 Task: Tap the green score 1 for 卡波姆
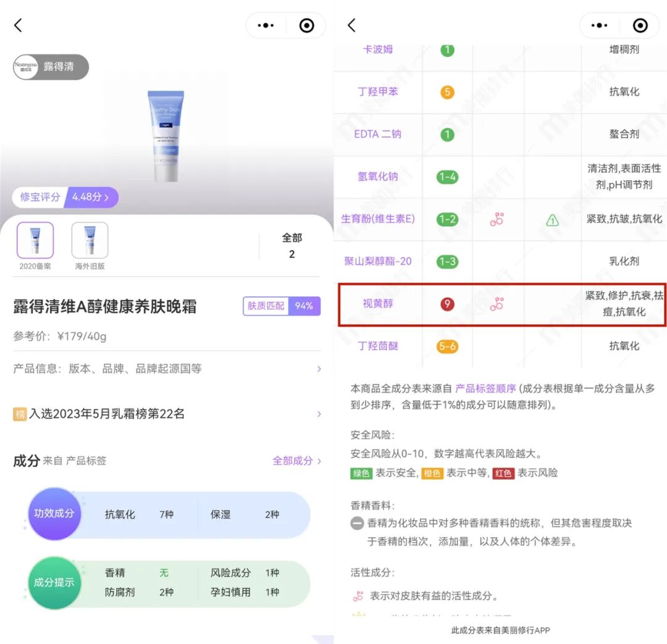pyautogui.click(x=447, y=50)
